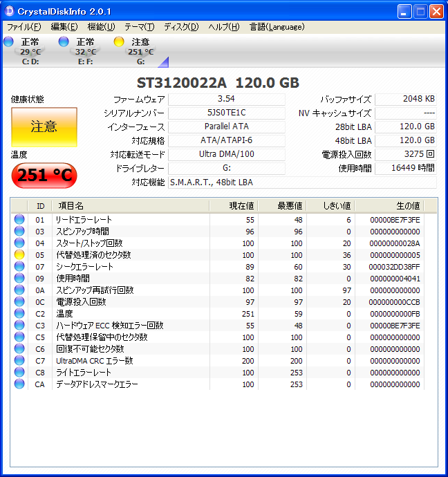Click status orb for start/stop count row 04
Screen dimensions: 448x477
click(x=19, y=243)
